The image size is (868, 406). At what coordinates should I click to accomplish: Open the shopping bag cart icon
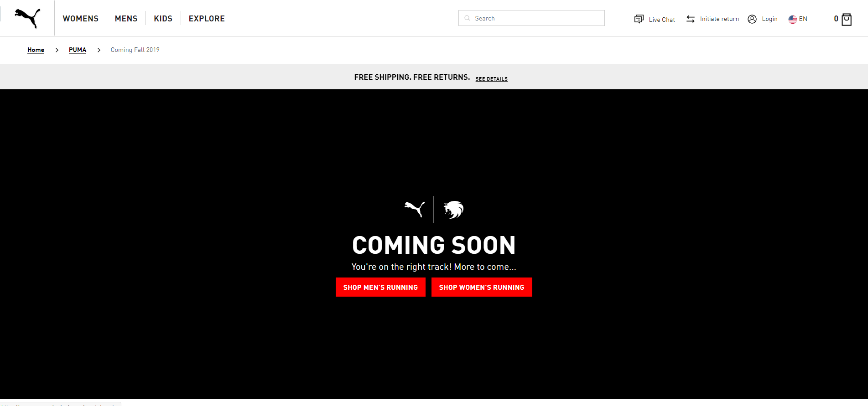point(847,19)
